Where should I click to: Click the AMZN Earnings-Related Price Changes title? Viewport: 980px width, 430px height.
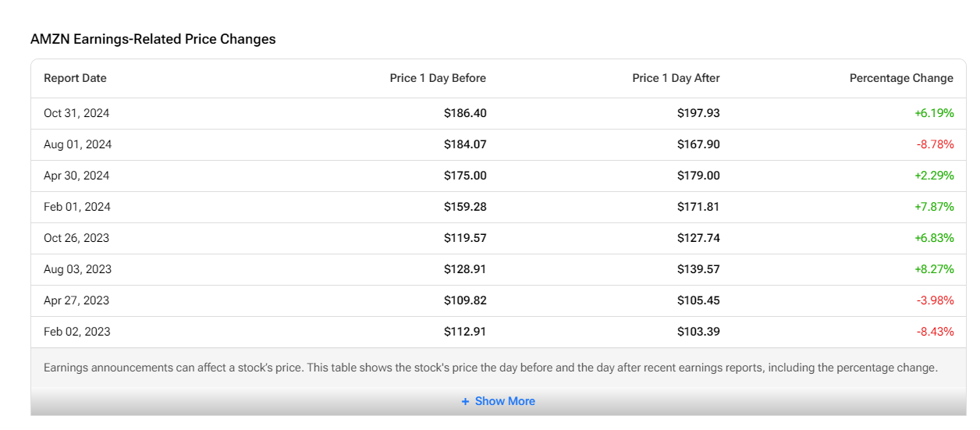pos(153,39)
